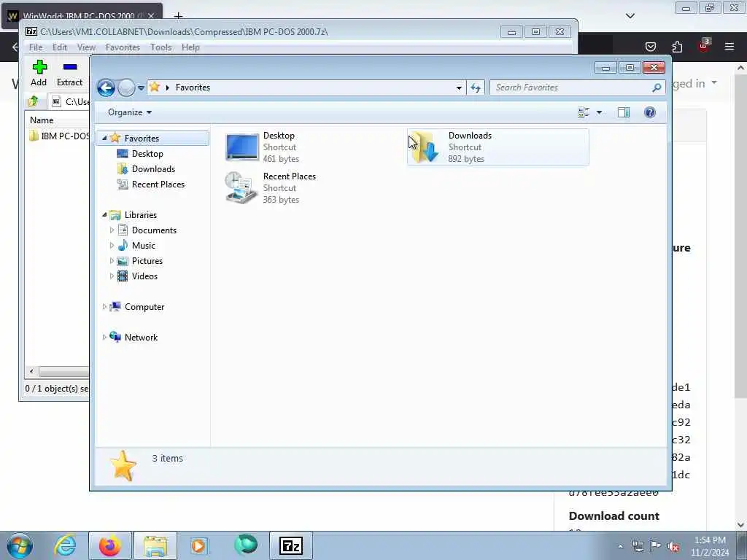Open Tools menu in 7-Zip window

point(160,47)
